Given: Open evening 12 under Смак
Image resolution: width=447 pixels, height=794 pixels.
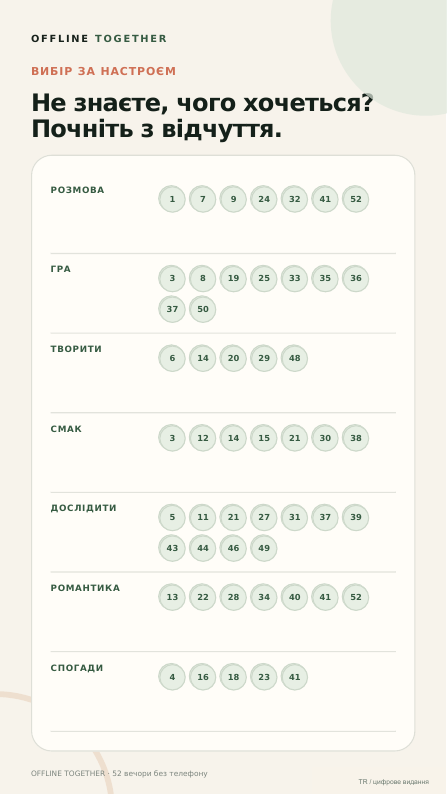Looking at the screenshot, I should click(x=202, y=438).
